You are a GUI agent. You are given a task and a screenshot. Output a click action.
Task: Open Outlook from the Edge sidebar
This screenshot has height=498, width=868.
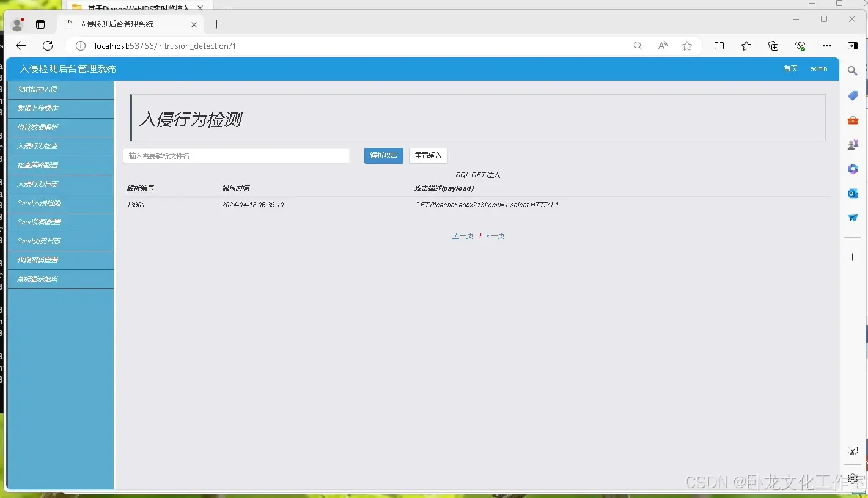click(853, 193)
